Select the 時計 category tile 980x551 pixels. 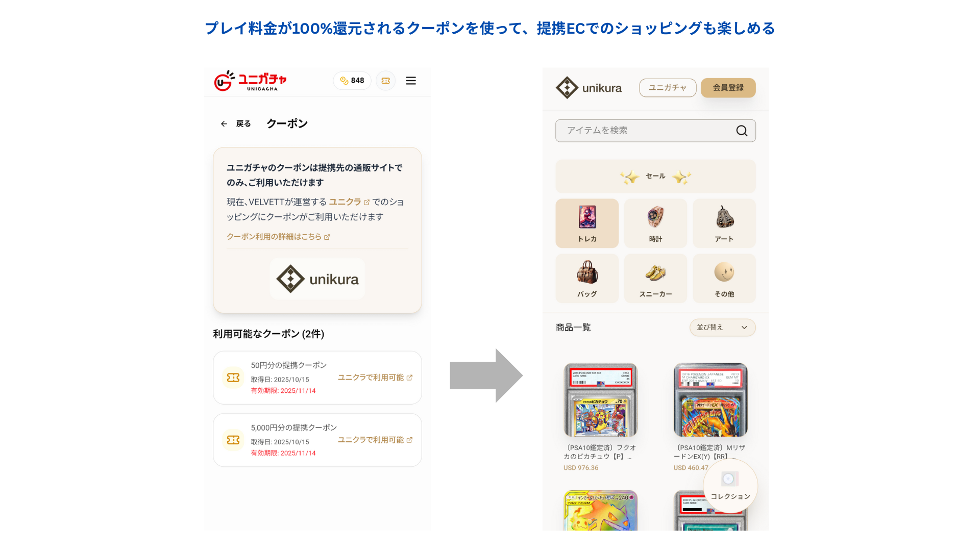(x=655, y=223)
